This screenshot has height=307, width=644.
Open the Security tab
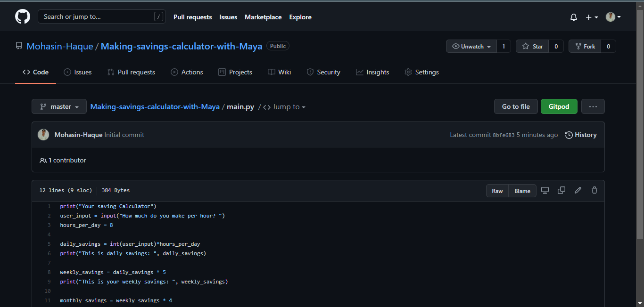click(323, 72)
